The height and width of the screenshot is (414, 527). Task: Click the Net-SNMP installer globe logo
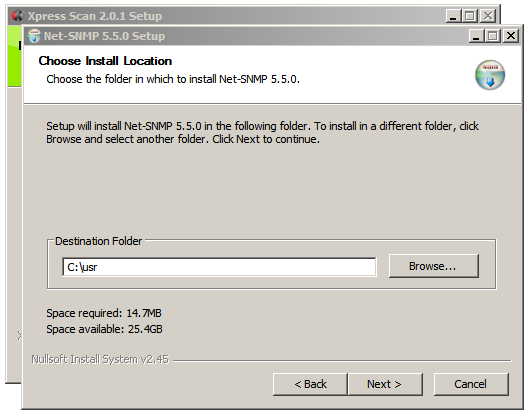[x=490, y=75]
